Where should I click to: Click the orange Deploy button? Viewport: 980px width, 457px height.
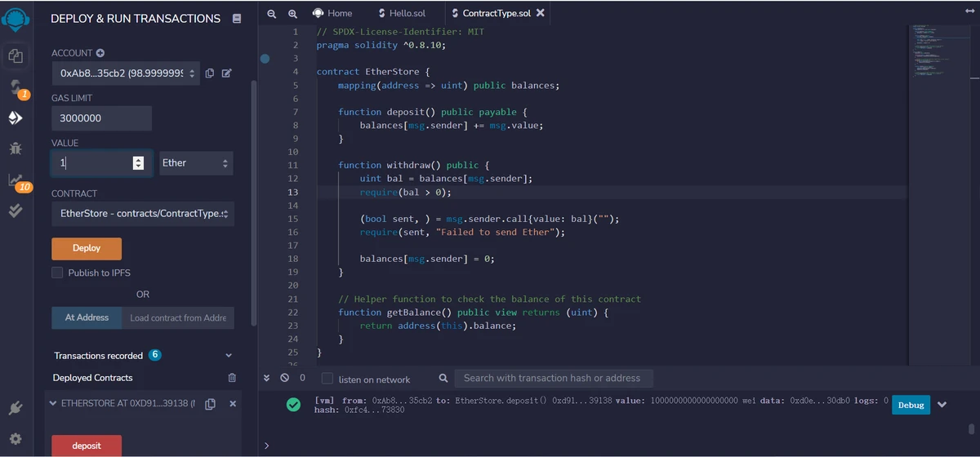[87, 248]
